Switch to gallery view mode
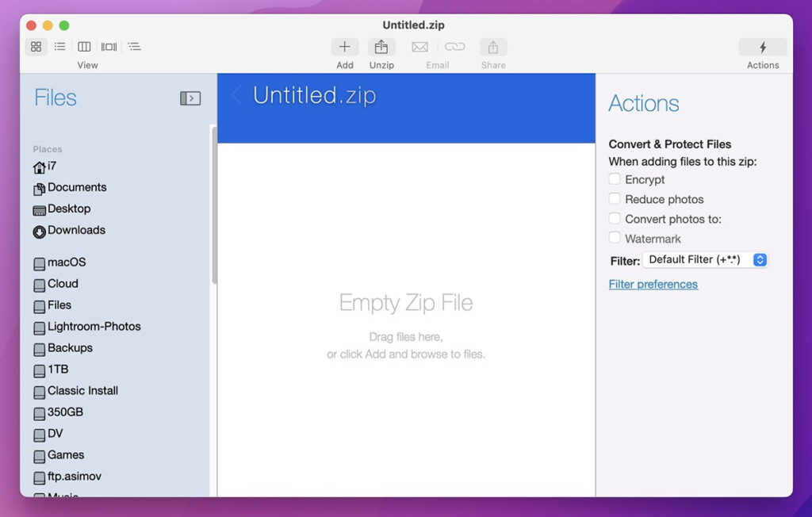This screenshot has height=517, width=812. pos(109,47)
